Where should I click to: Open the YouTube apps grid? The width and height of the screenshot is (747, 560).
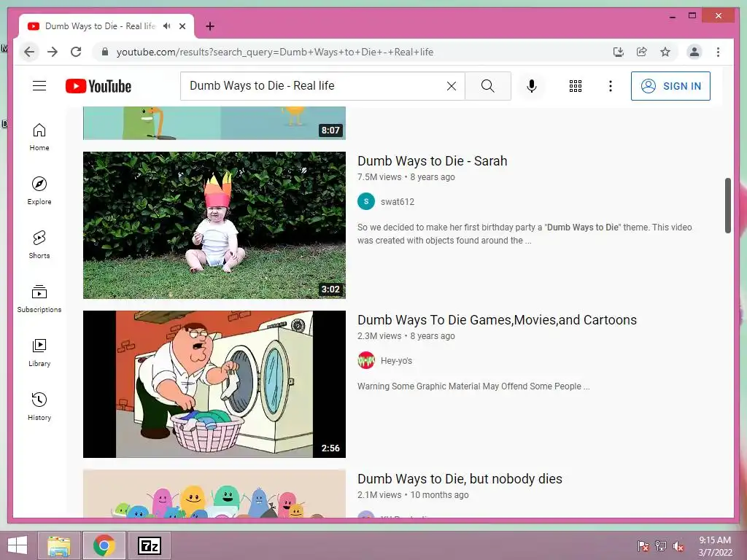tap(576, 86)
